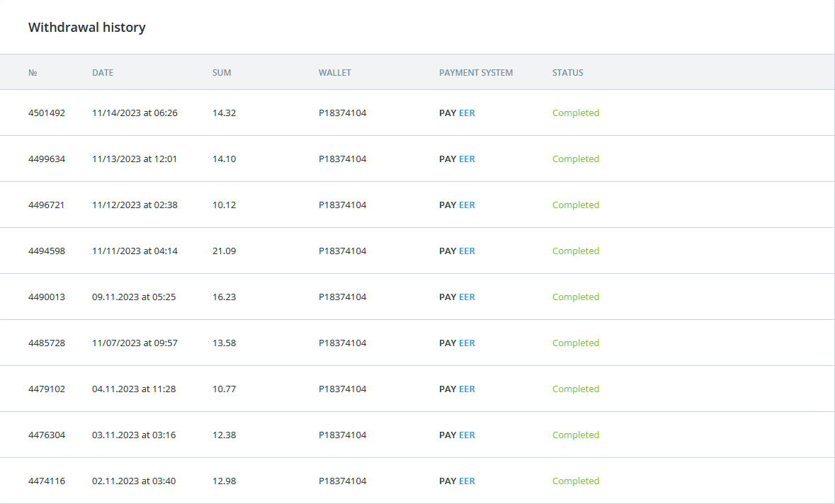Select withdrawal number 4501492
This screenshot has width=835, height=504.
[47, 113]
